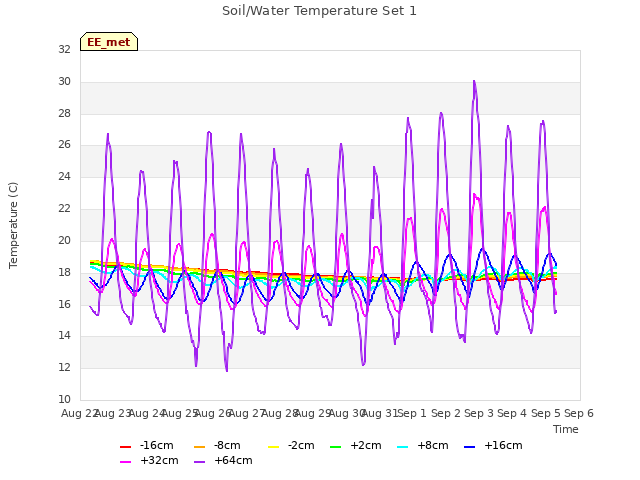The height and width of the screenshot is (480, 640).
Task: Click the +64cm lowest dip near Aug 26
Action: 227,371
